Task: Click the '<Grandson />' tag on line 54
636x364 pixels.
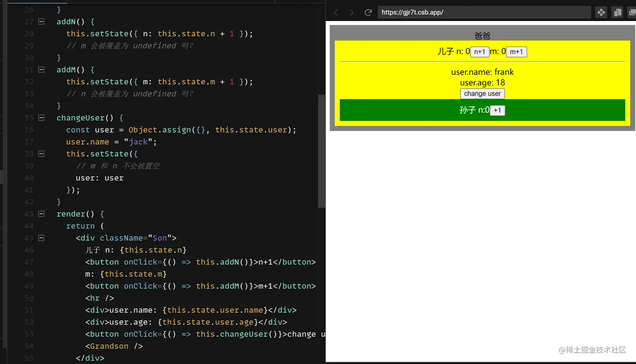Action: (114, 346)
